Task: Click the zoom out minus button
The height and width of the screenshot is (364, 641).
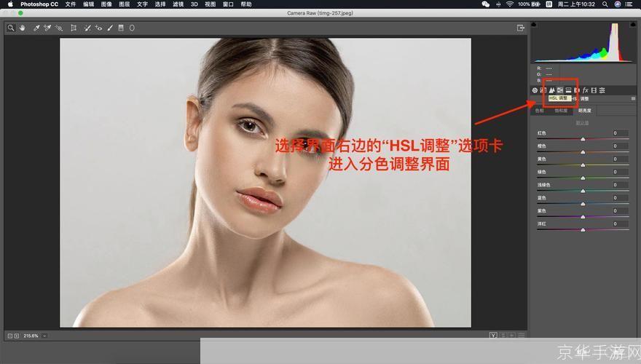Action: [10, 336]
